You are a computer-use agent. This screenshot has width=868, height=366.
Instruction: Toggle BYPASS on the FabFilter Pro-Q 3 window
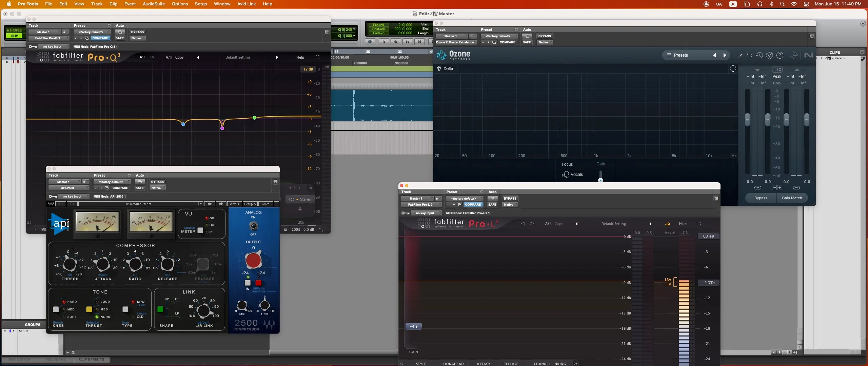137,32
